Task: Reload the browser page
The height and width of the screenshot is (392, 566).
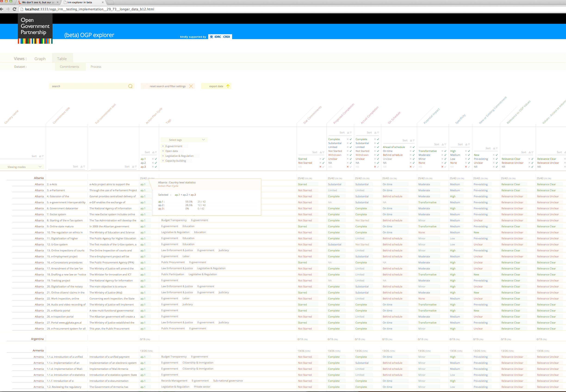Action: (14, 9)
